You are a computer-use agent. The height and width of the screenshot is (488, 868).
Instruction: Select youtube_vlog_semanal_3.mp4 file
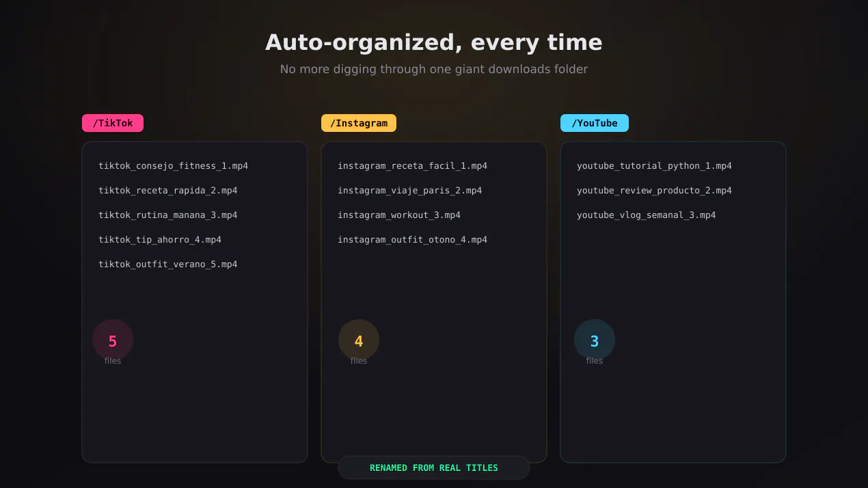click(x=646, y=215)
